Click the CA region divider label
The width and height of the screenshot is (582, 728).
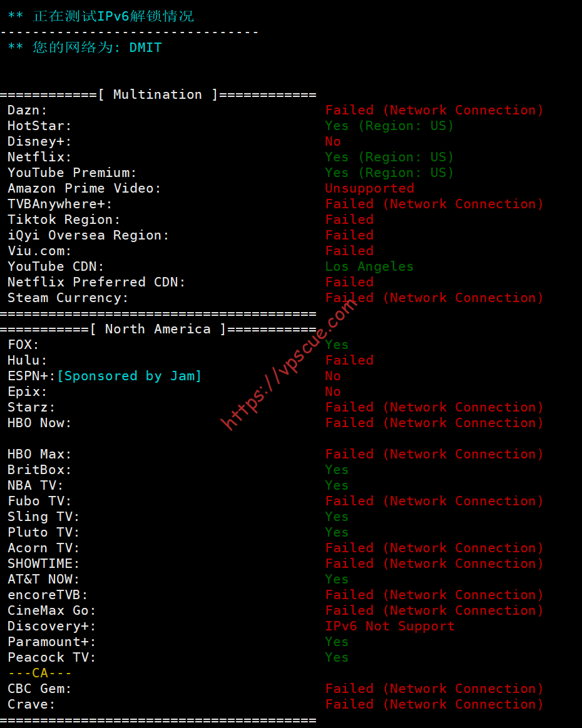40,673
